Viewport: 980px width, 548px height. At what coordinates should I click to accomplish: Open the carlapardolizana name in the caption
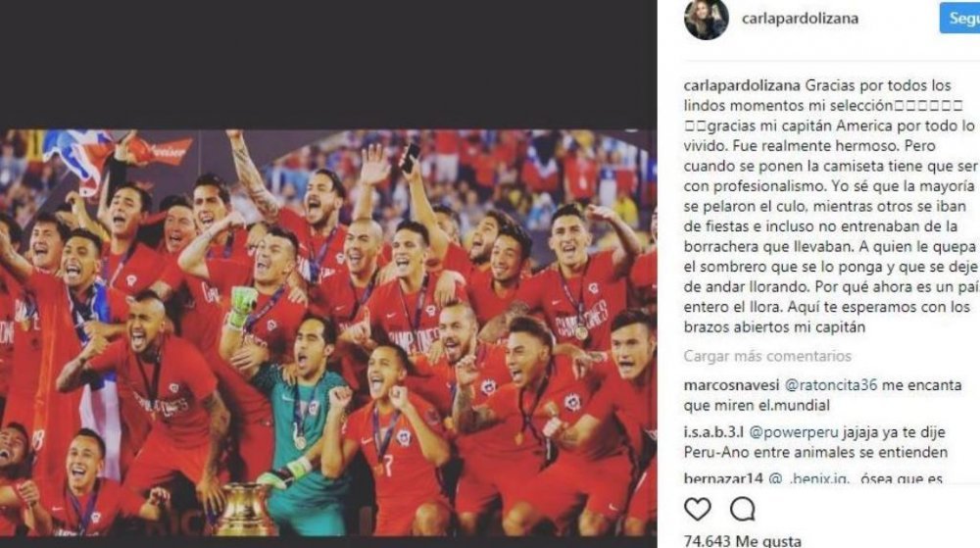[742, 85]
